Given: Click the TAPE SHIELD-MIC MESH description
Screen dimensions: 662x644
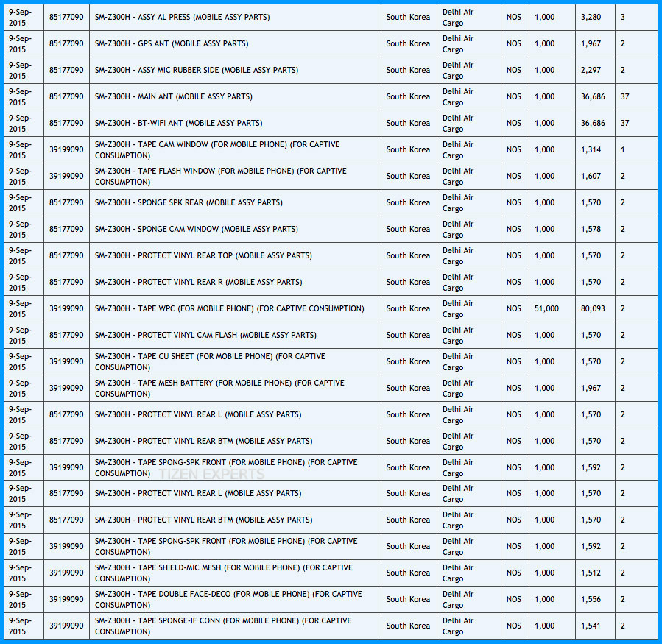Looking at the screenshot, I should (x=224, y=573).
